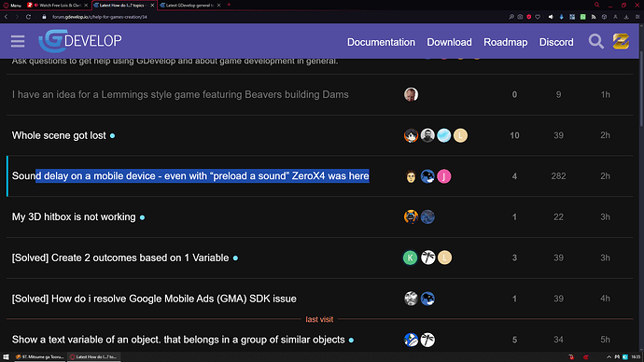Open a new browser tab

[x=229, y=5]
